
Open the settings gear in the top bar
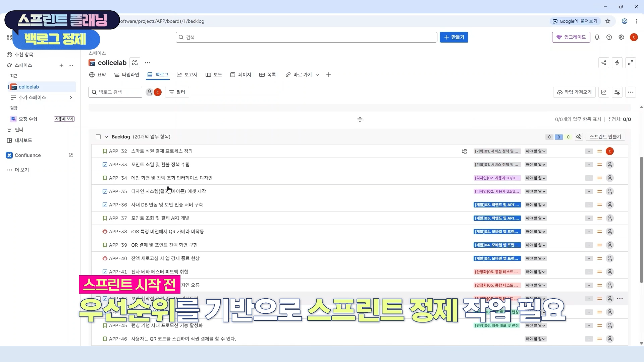(x=621, y=37)
